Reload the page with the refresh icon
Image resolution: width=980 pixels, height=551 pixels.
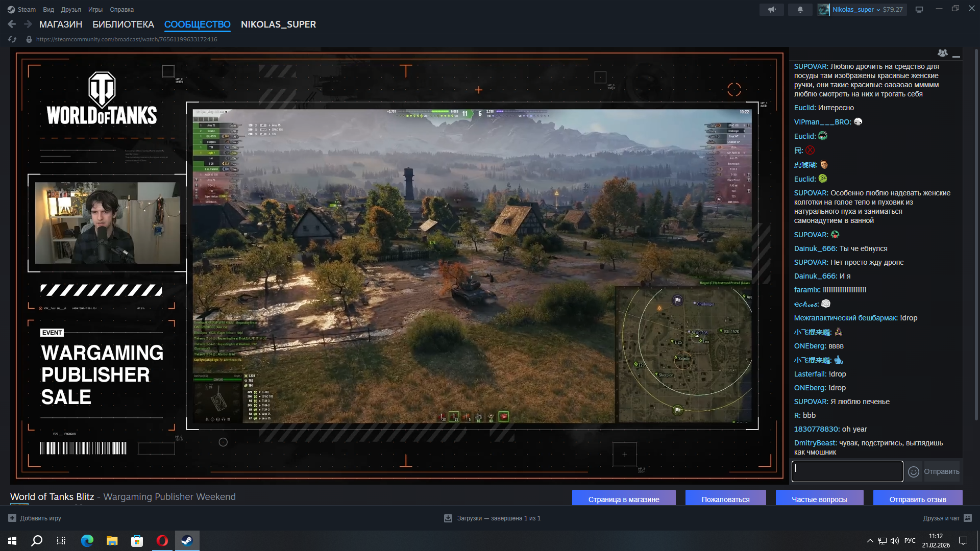[12, 39]
